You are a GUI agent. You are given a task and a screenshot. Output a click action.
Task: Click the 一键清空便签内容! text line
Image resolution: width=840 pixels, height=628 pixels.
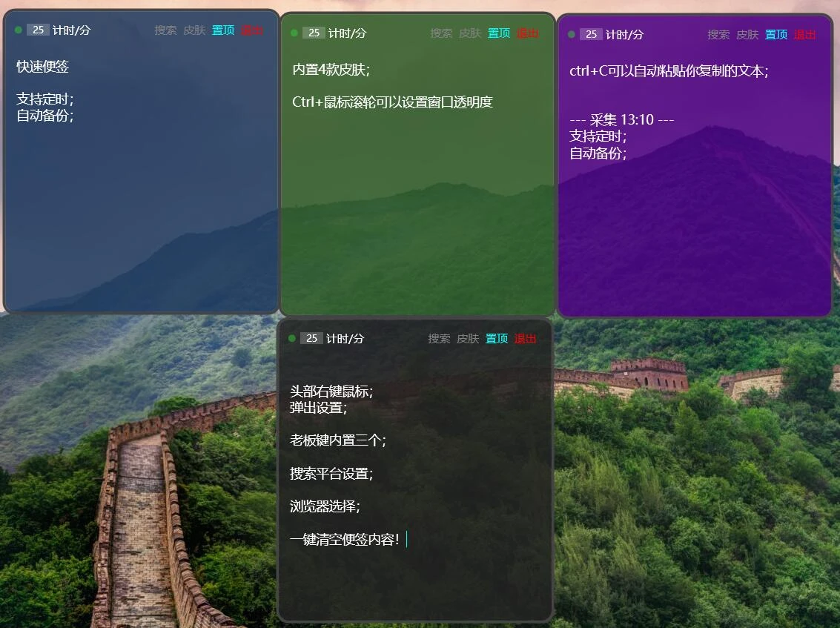point(345,540)
